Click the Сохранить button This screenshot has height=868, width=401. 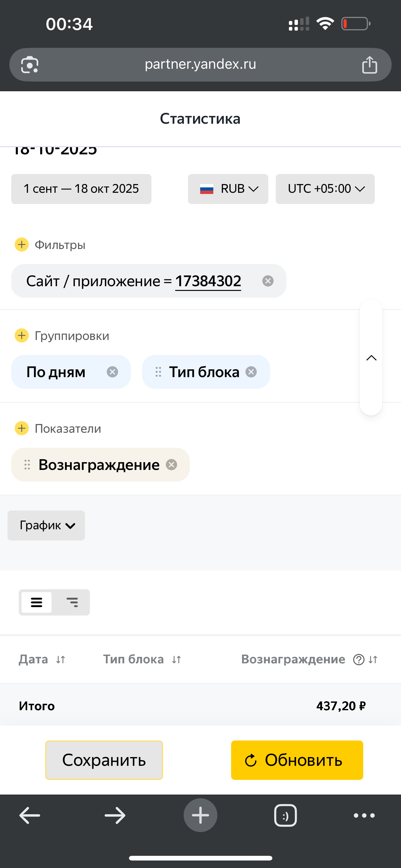click(104, 760)
